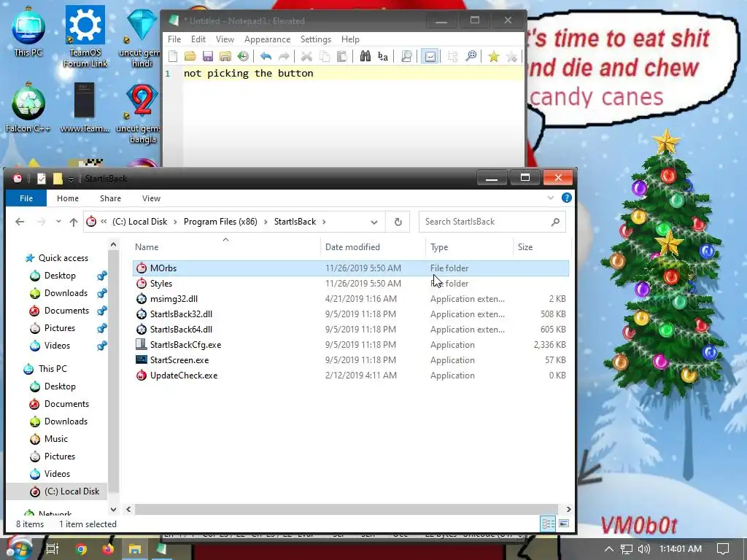Viewport: 747px width, 560px height.
Task: Open recent locations dropdown in Explorer
Action: pyautogui.click(x=58, y=222)
